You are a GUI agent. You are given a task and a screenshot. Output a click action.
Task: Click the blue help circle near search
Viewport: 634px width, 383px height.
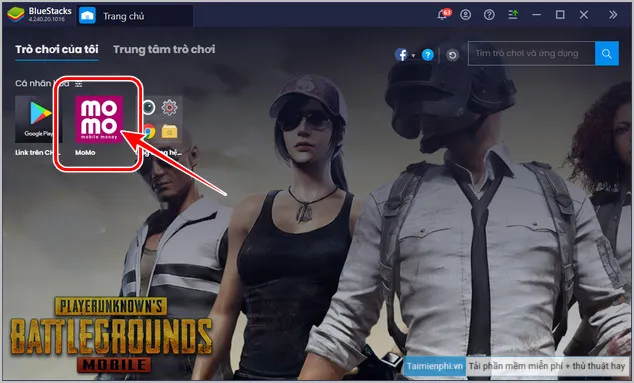tap(427, 55)
